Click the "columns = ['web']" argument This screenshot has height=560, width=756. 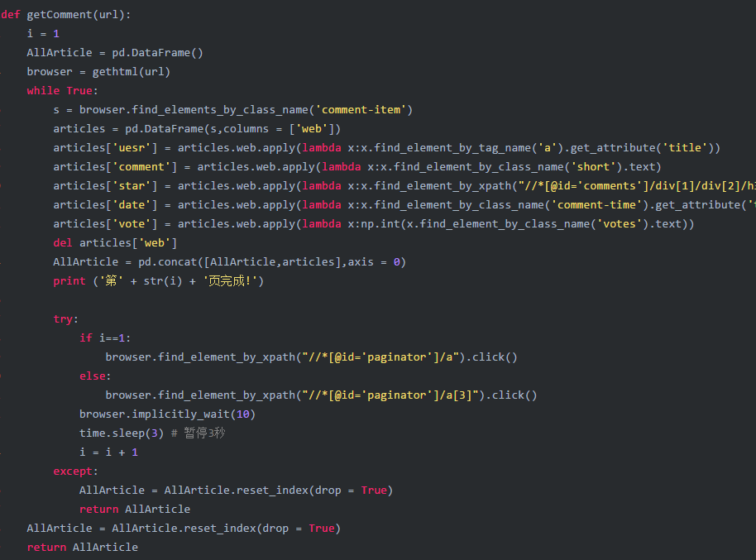click(x=280, y=129)
